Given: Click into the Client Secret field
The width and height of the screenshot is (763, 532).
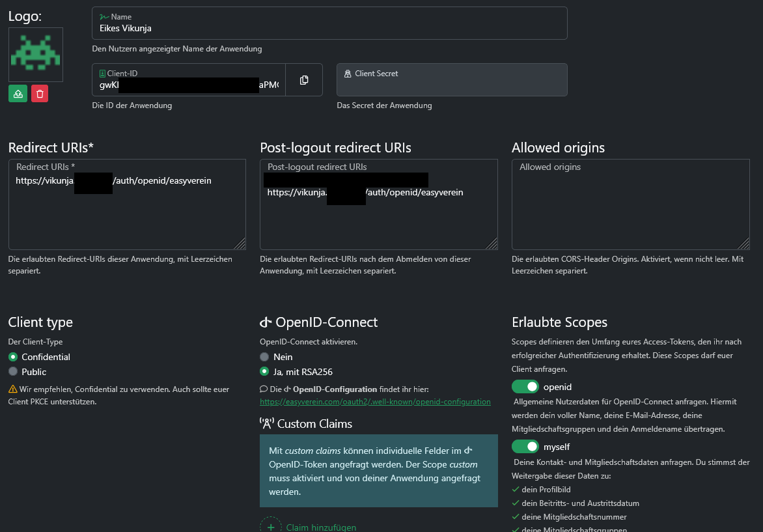Looking at the screenshot, I should [452, 85].
